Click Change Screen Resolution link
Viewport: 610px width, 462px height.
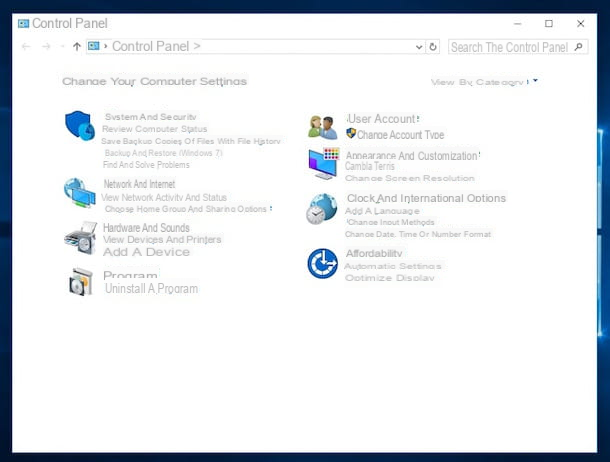tap(410, 178)
